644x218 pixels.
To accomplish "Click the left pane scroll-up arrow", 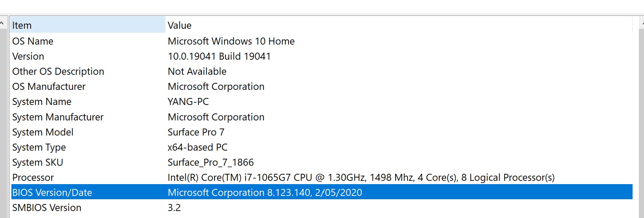I will coord(2,23).
